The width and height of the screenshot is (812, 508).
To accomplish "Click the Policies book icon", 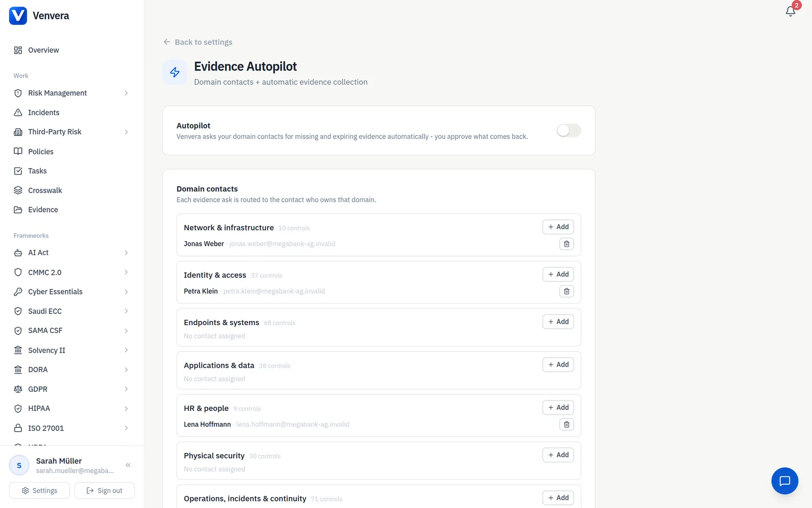I will click(18, 151).
